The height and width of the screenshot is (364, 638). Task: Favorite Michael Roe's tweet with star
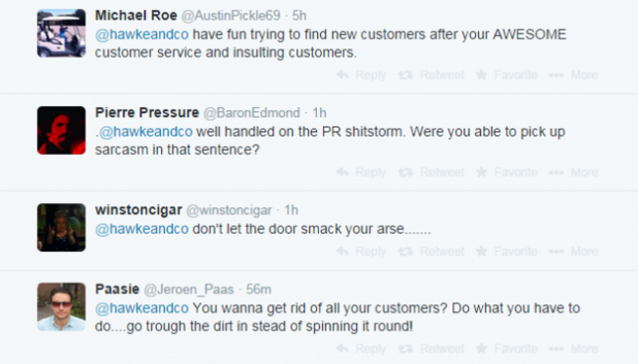[506, 75]
